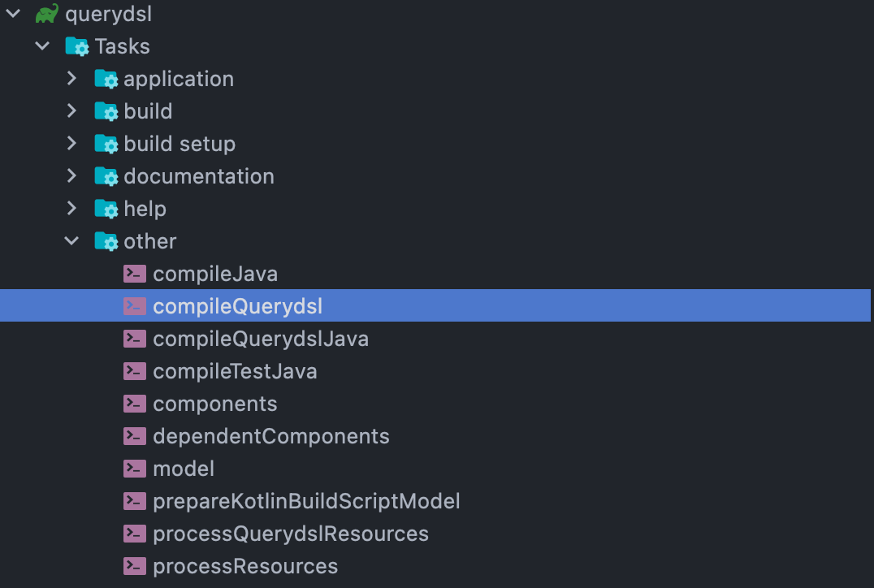Select the help group label
This screenshot has width=874, height=588.
(x=145, y=209)
